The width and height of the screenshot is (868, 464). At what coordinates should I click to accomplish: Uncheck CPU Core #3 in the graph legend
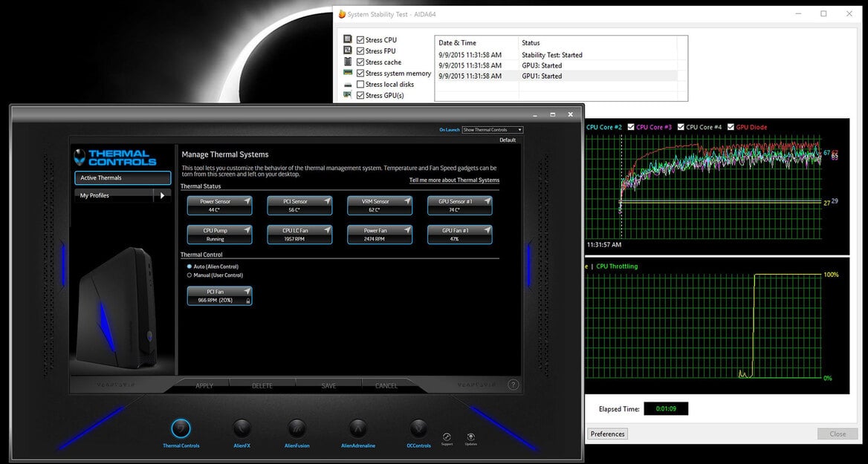[631, 127]
